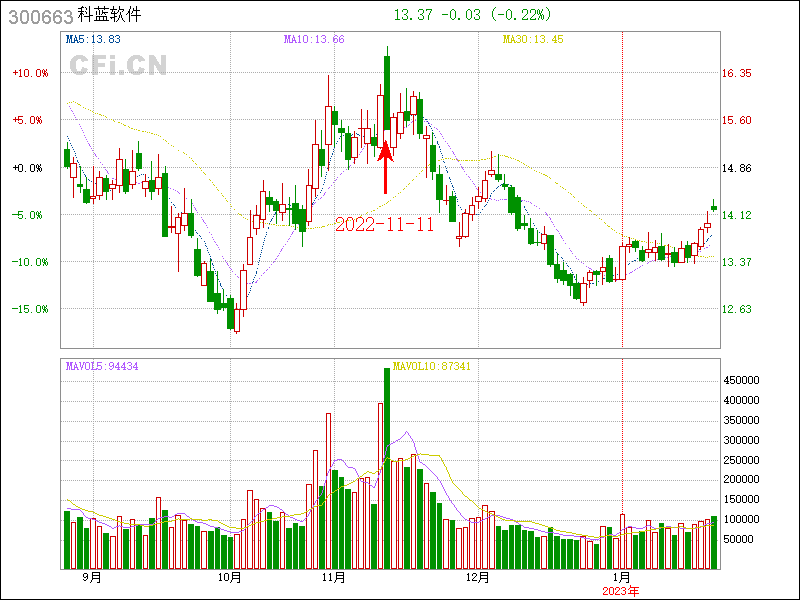Click the 450000 volume axis label
Screen dimensions: 800x600
click(744, 380)
